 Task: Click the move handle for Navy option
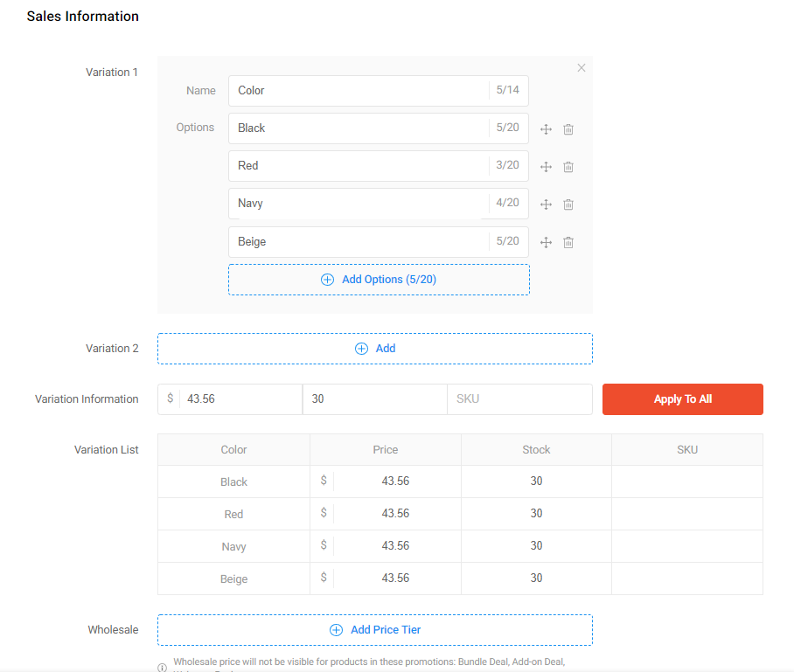point(546,204)
